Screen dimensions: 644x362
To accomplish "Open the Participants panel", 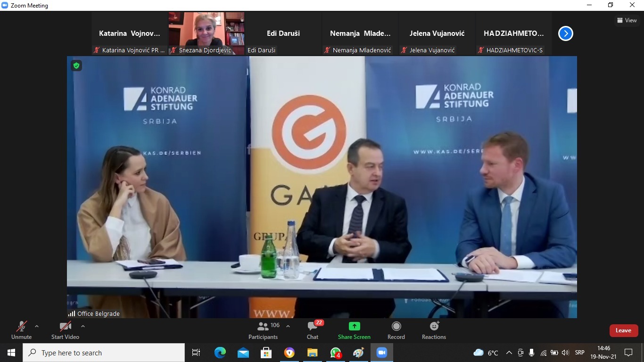I will 263,330.
